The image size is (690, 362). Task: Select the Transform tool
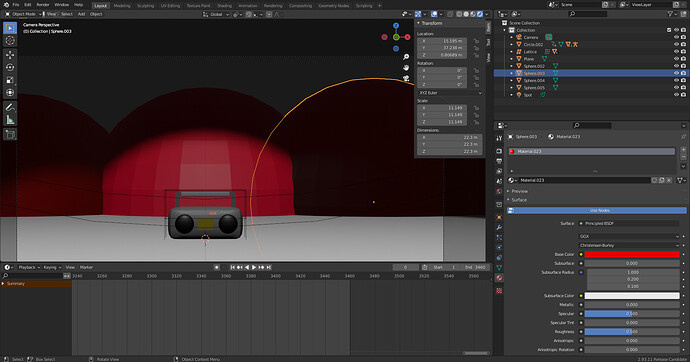pyautogui.click(x=10, y=93)
